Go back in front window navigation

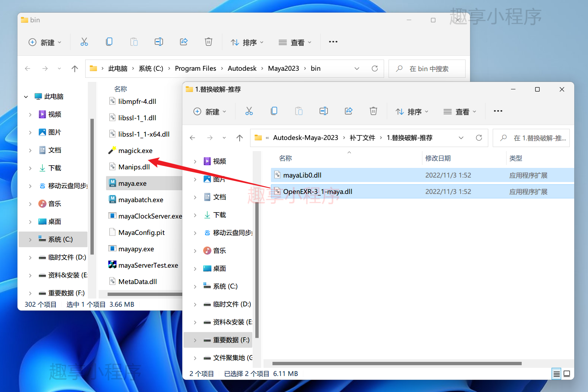tap(192, 138)
